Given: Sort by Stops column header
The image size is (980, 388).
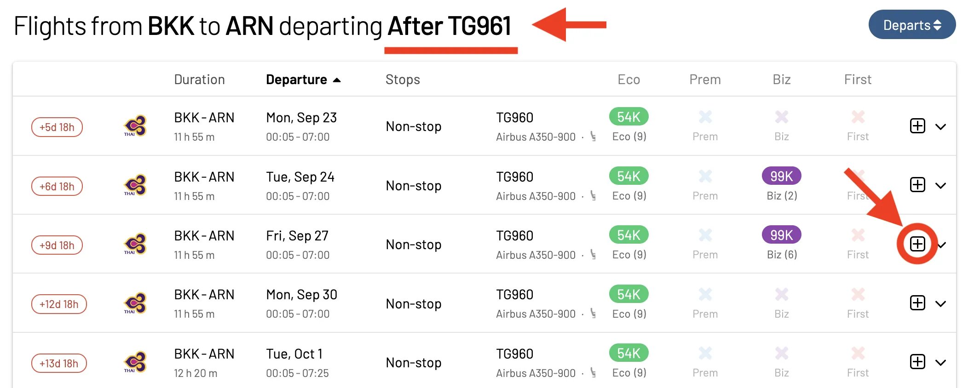Looking at the screenshot, I should pyautogui.click(x=403, y=80).
